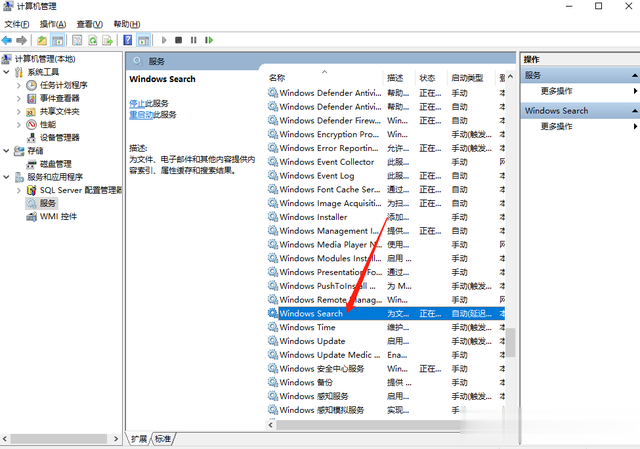This screenshot has width=640, height=449.
Task: Expand the 事件查看器 node
Action: 19,98
